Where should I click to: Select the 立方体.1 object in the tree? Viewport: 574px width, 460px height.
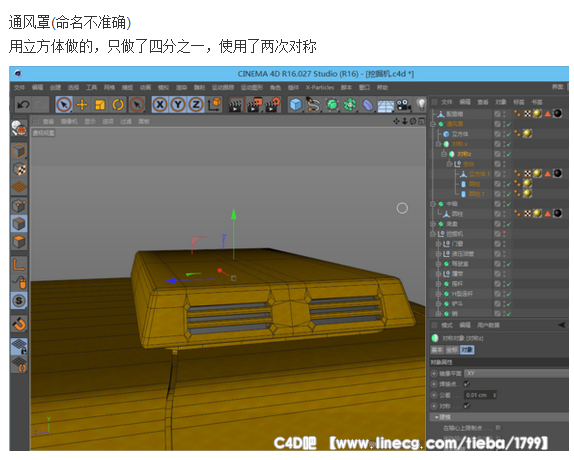(x=479, y=174)
